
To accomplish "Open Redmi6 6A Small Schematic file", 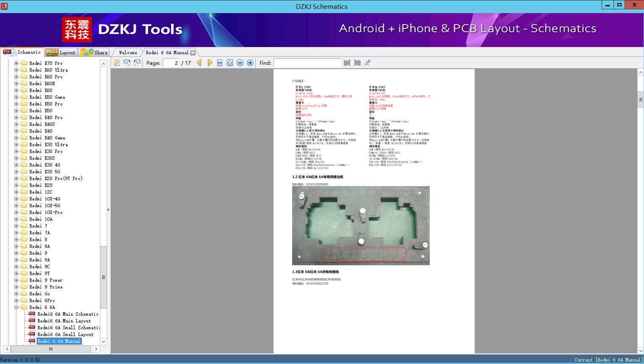I will pyautogui.click(x=69, y=328).
